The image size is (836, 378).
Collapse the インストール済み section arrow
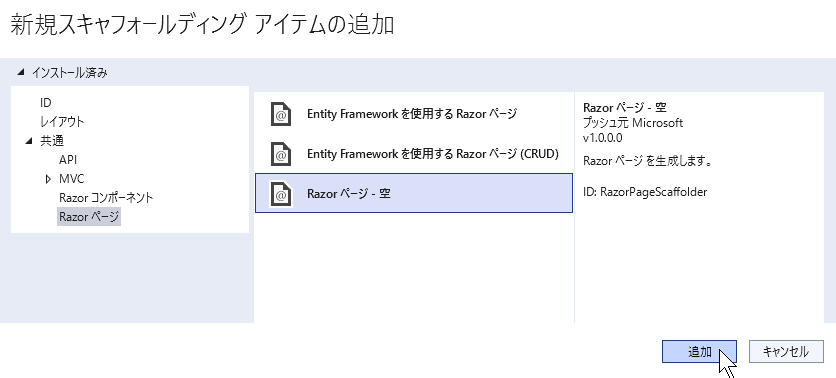(x=20, y=73)
